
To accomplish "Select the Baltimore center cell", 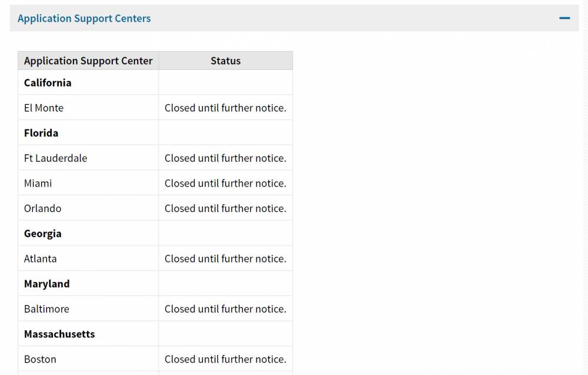I will (x=88, y=309).
